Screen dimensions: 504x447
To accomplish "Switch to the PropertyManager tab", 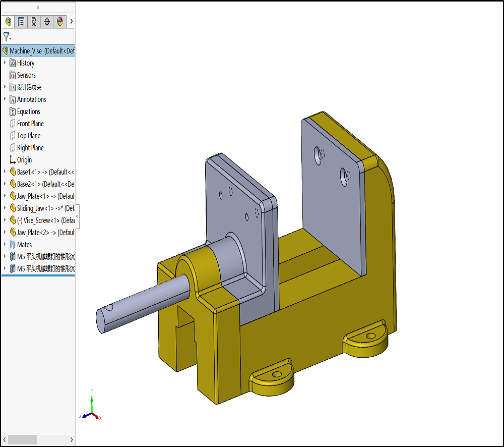I will point(21,22).
